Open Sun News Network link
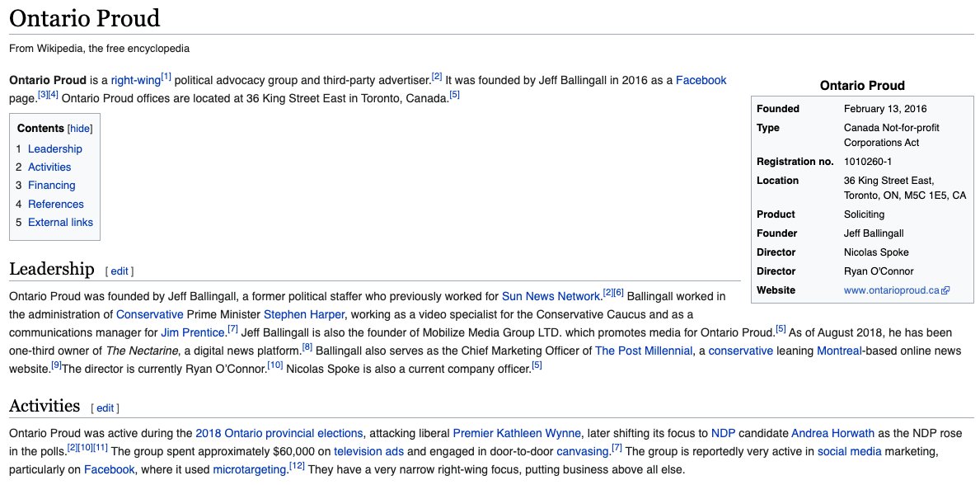 coord(551,296)
